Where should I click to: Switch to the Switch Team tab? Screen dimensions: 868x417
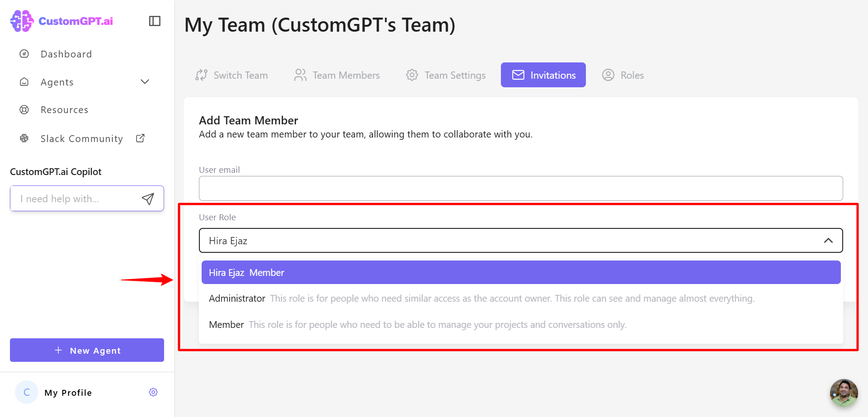coord(231,75)
